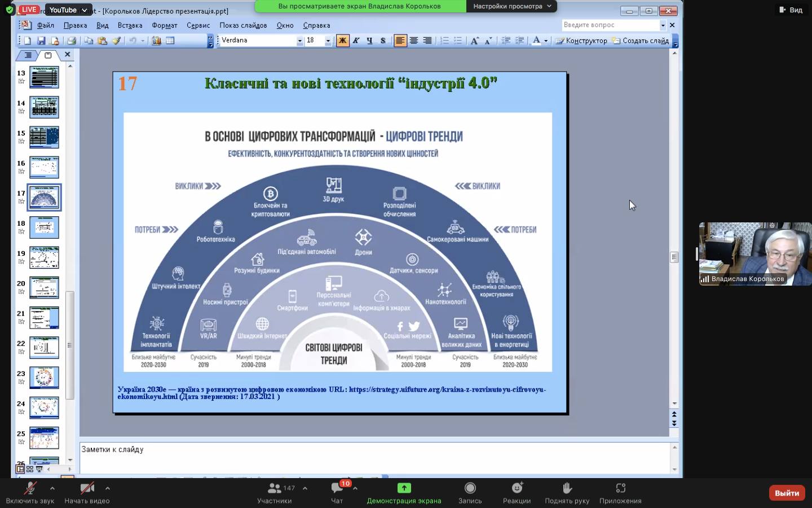The width and height of the screenshot is (812, 508).
Task: Raise hand with Поднять руку
Action: pyautogui.click(x=567, y=488)
